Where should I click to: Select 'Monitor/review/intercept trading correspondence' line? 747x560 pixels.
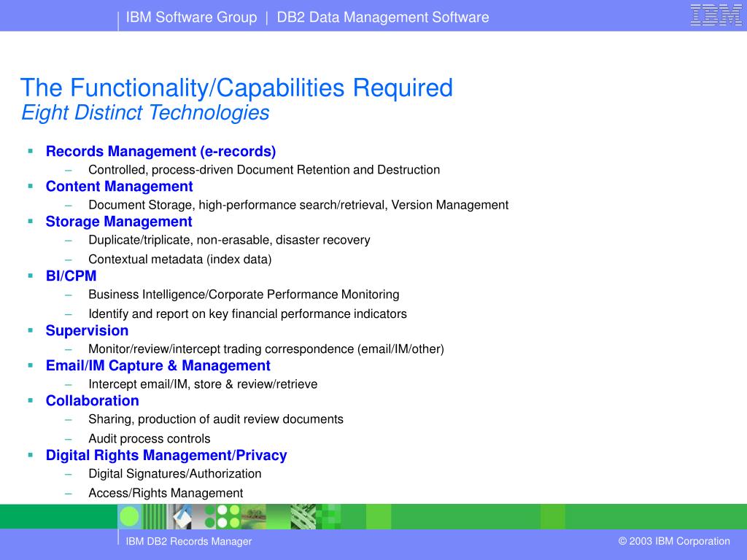[266, 349]
